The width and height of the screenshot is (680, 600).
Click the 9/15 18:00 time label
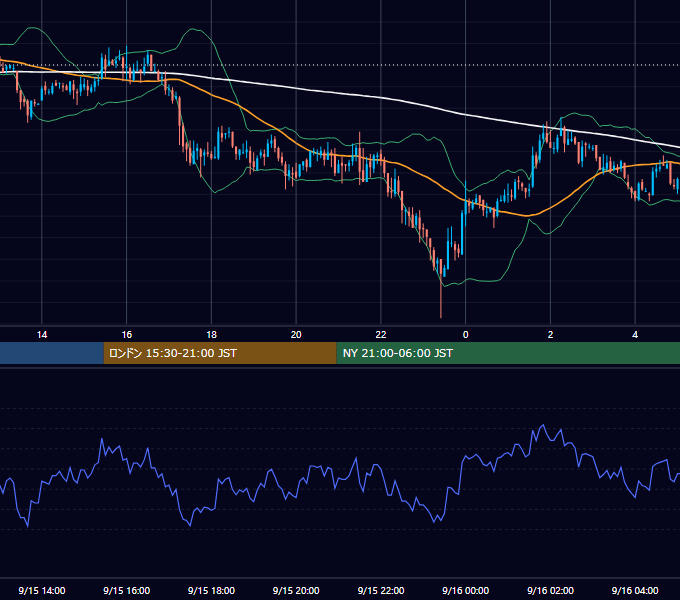pyautogui.click(x=211, y=590)
